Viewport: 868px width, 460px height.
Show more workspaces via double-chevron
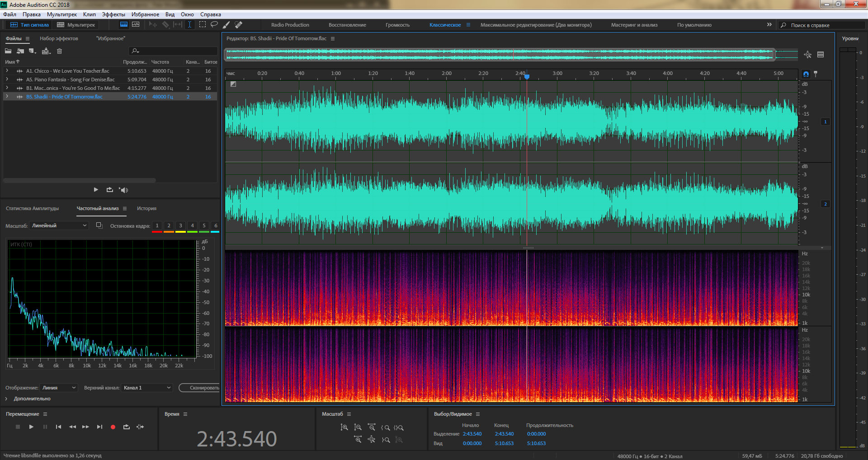tap(769, 24)
